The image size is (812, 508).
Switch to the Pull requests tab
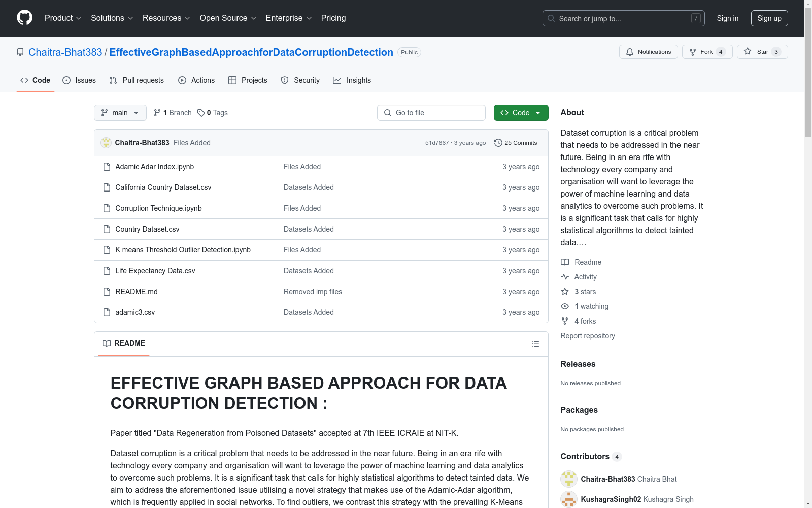(x=137, y=80)
